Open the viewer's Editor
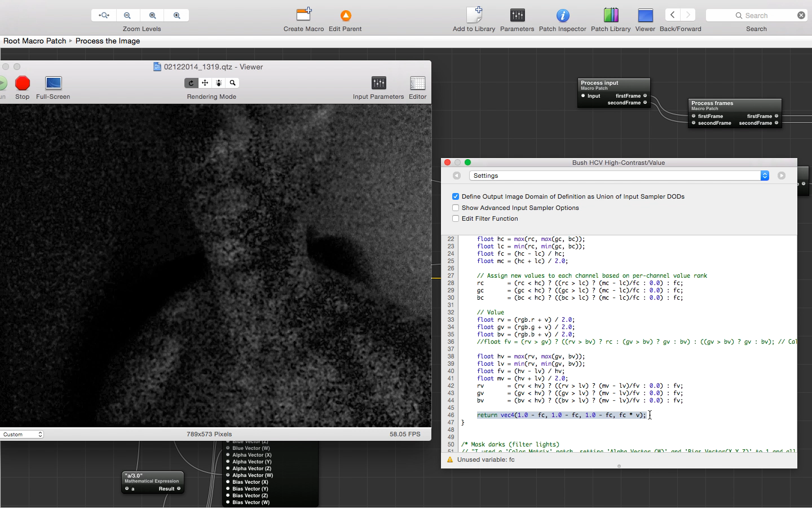 [x=417, y=84]
